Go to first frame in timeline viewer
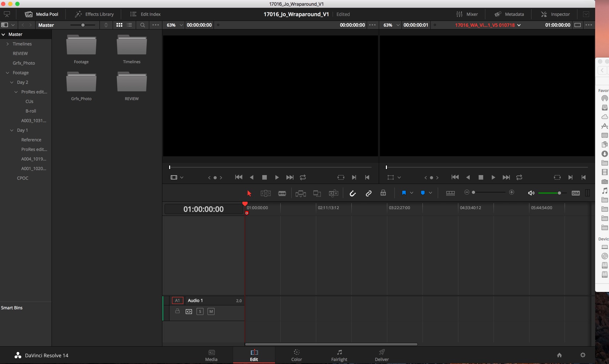This screenshot has height=364, width=609. [x=455, y=177]
